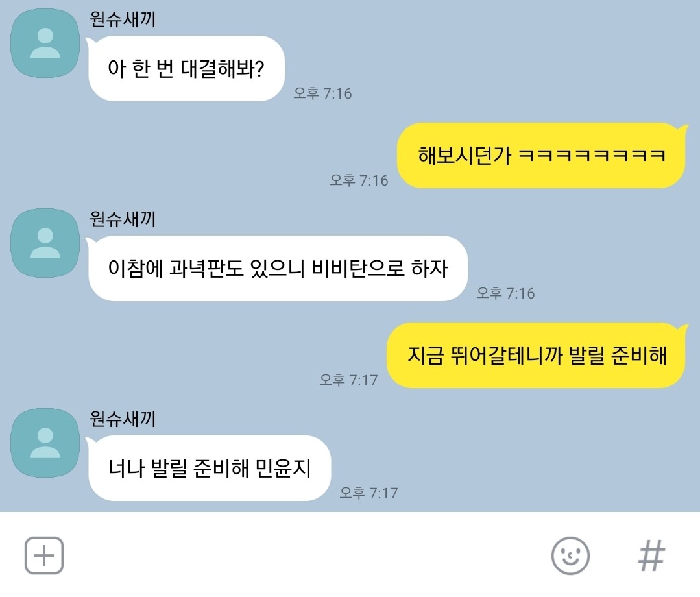Tap yellow '지금 뛰어갈테니까 발릴 준비해' bubble
Screen dimensions: 700x597
click(x=536, y=355)
